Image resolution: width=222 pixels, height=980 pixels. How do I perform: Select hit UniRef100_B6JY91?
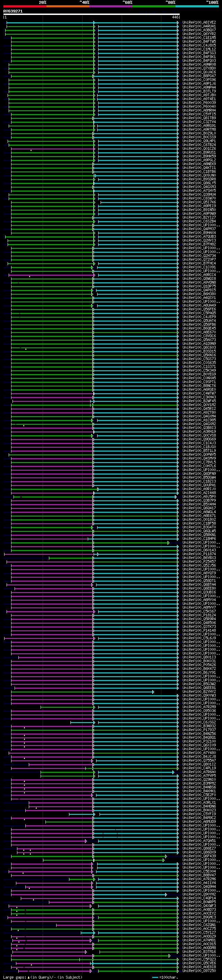point(199,672)
